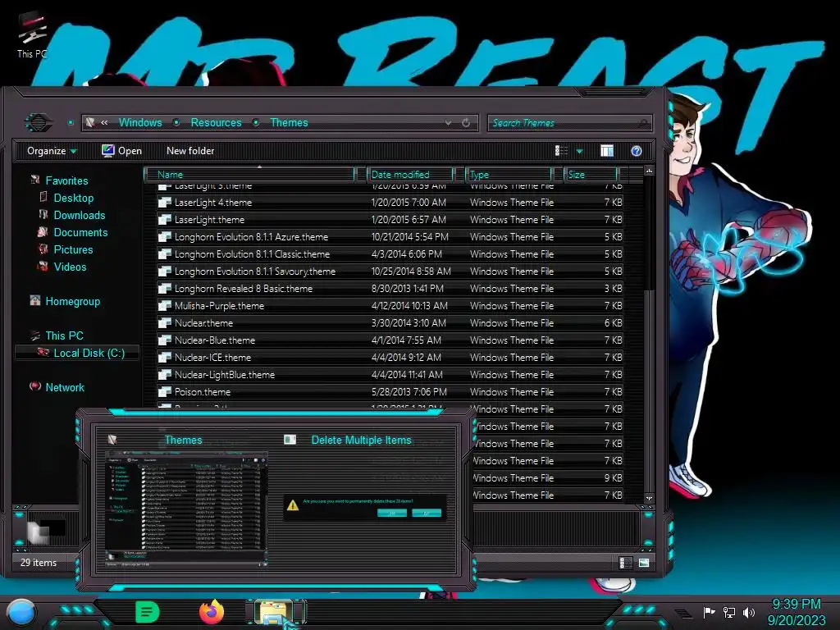
Task: Switch to Delete Multiple Items preview thumbnail
Action: click(x=364, y=507)
